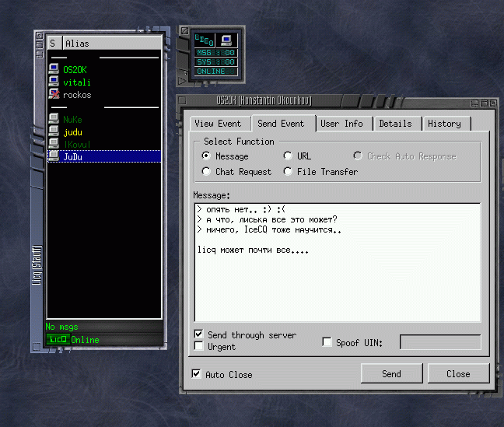The width and height of the screenshot is (504, 427).
Task: Click the bottom-left corner button of Licq window
Action: coord(37,347)
